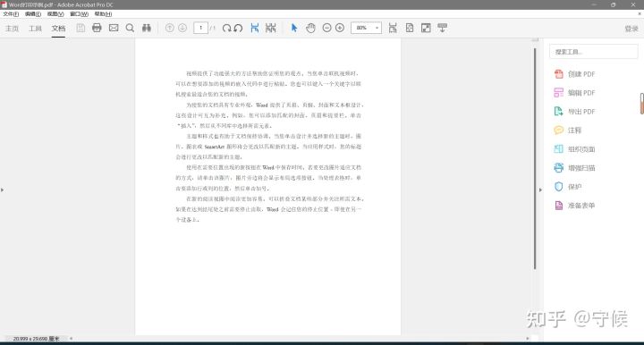Click the blue page-fit icon before the select arrow

pyautogui.click(x=255, y=28)
